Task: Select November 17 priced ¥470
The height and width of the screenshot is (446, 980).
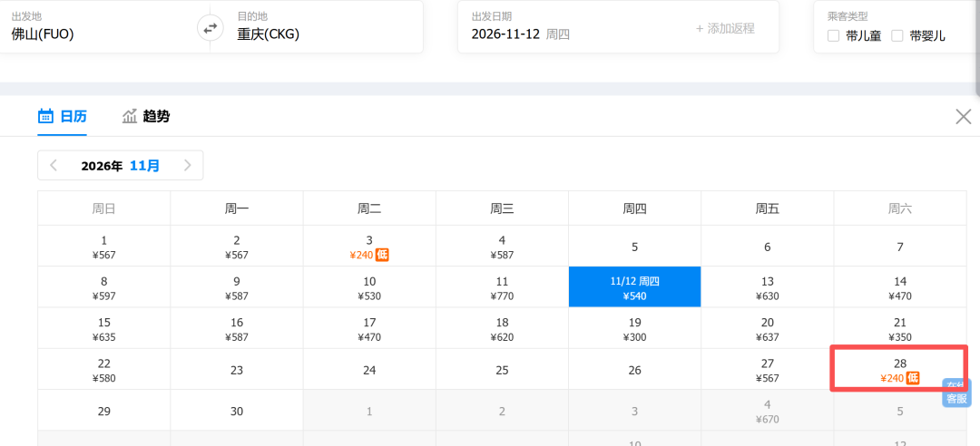Action: tap(369, 328)
